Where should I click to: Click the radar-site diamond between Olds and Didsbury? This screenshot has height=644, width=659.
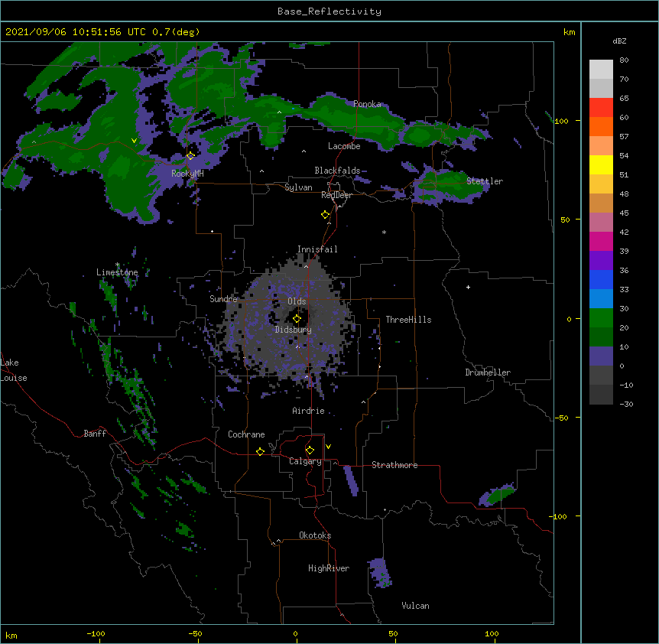[297, 319]
